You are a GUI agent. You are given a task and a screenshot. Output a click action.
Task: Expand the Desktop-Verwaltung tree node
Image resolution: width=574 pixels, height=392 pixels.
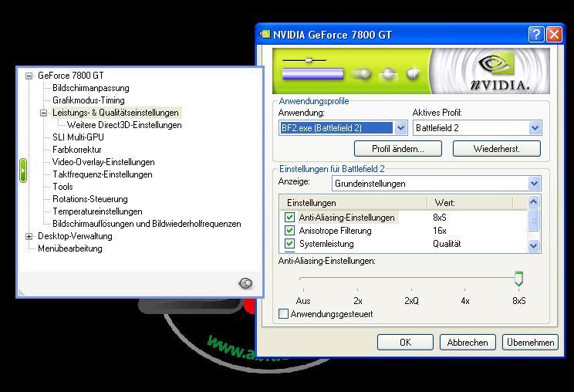(29, 236)
